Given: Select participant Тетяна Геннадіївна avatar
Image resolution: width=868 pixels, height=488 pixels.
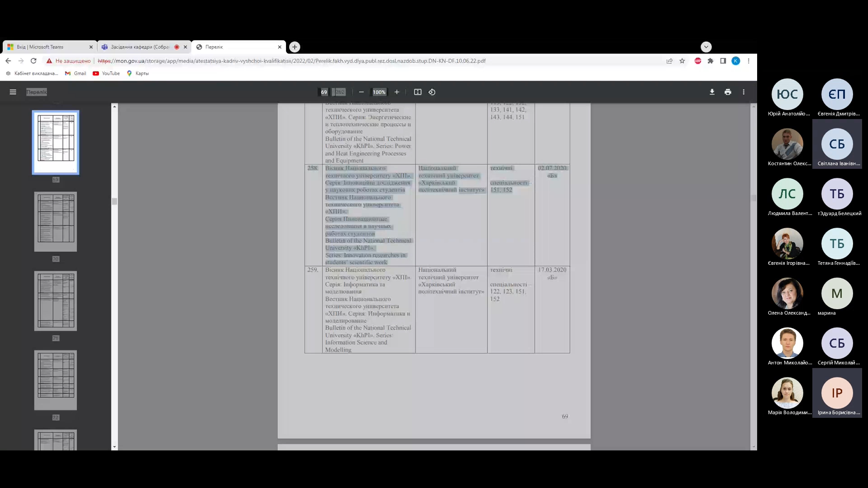Looking at the screenshot, I should 837,244.
